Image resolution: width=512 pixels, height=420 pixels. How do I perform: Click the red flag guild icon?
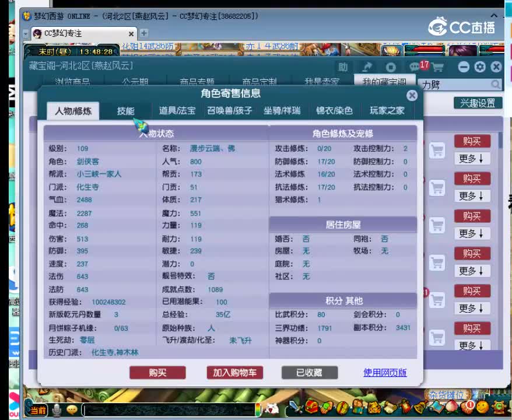click(x=405, y=407)
